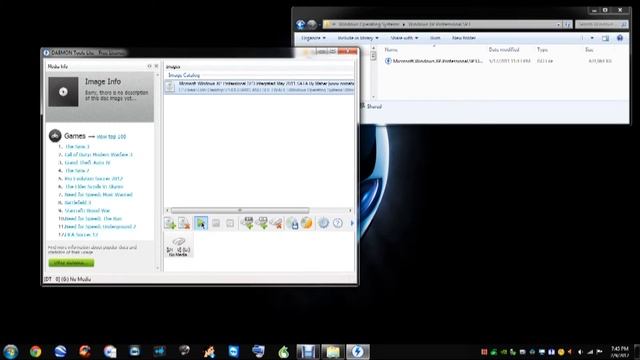This screenshot has height=360, width=640.
Task: Switch to DAEMON Tools taskbar button
Action: pos(358,351)
